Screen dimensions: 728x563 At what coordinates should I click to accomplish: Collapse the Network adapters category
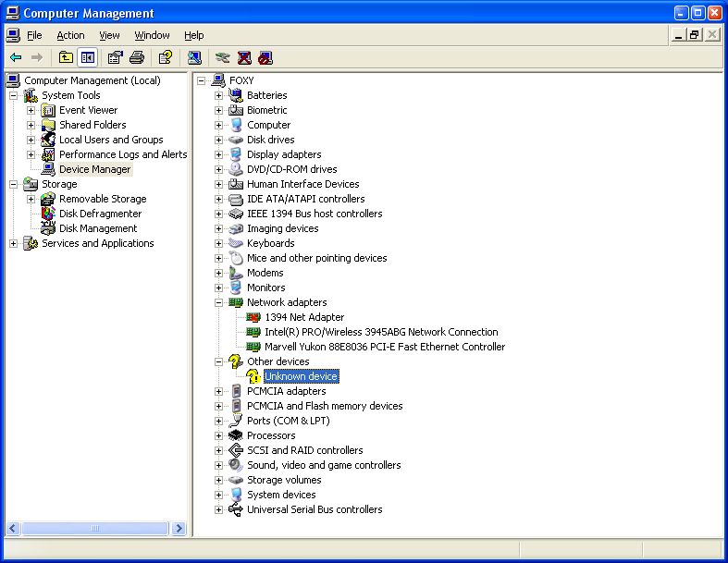[x=218, y=302]
